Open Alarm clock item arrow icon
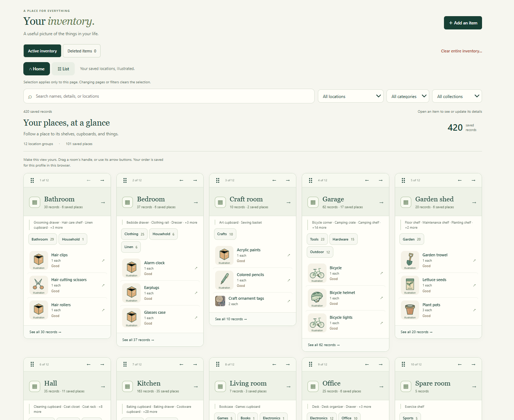The height and width of the screenshot is (420, 514). pos(196,268)
